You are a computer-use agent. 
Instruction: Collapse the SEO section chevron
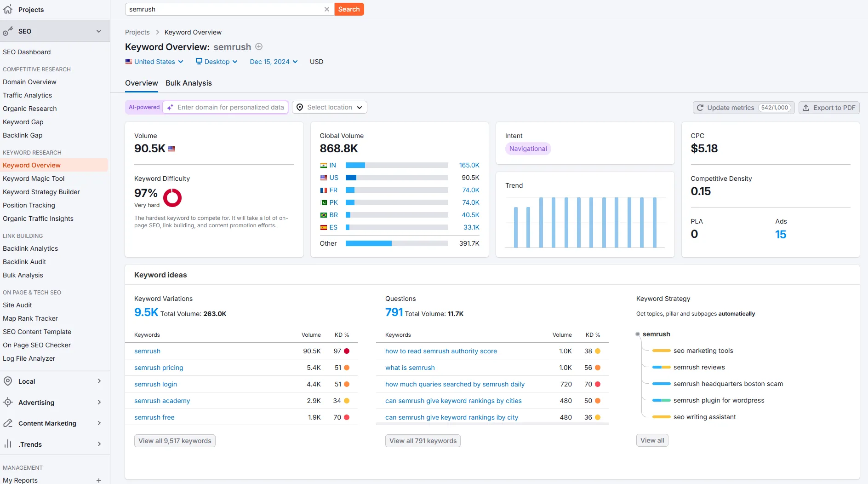tap(99, 31)
